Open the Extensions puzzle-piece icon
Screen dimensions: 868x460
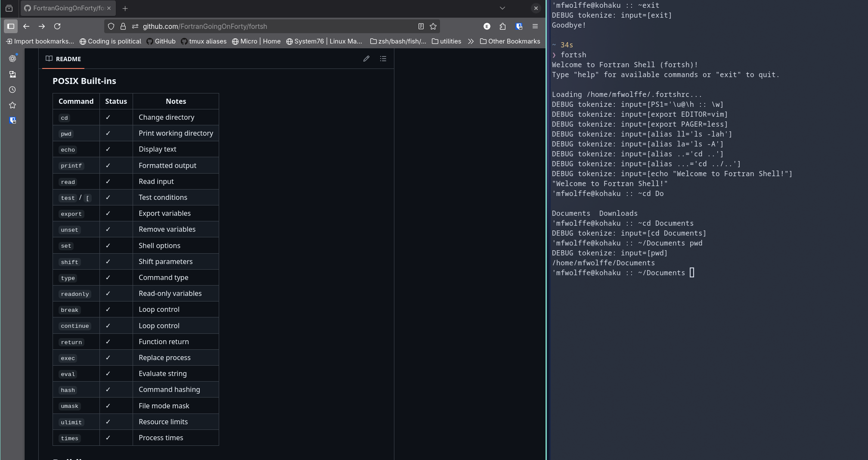pyautogui.click(x=502, y=26)
